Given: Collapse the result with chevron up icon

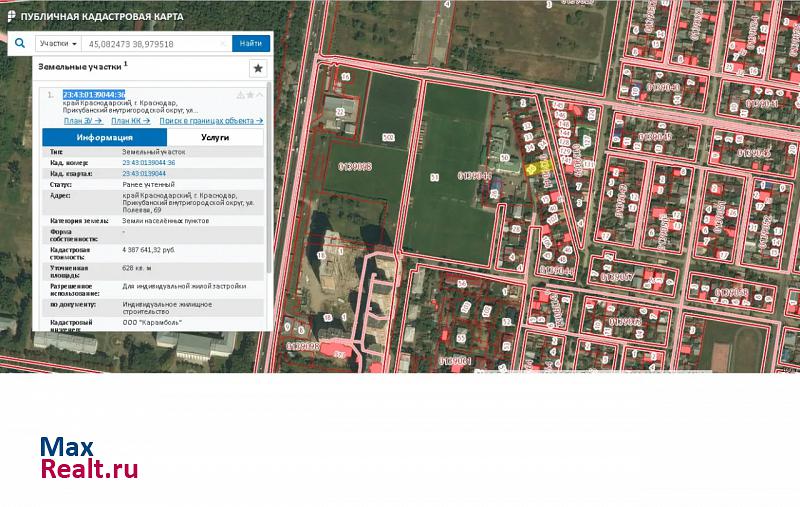Looking at the screenshot, I should (x=260, y=95).
